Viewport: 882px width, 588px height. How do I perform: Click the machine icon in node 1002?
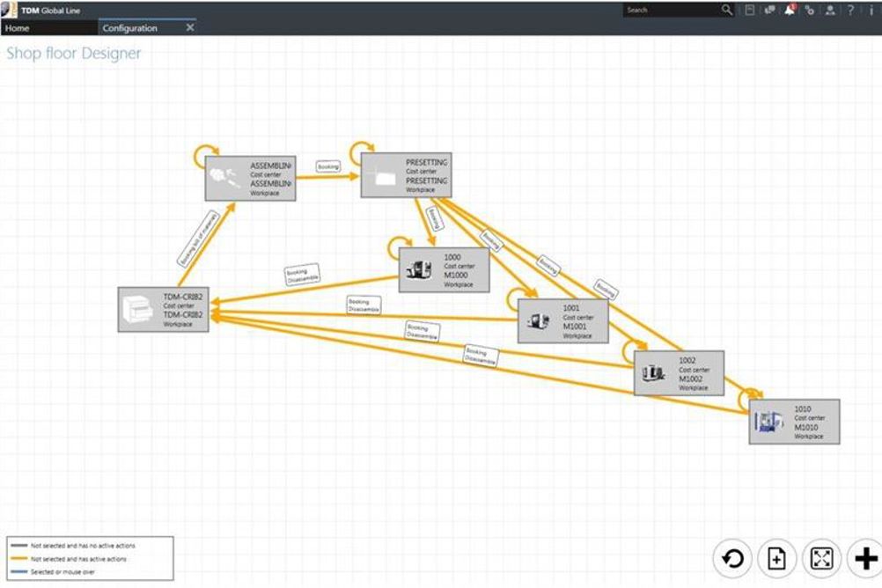click(653, 372)
